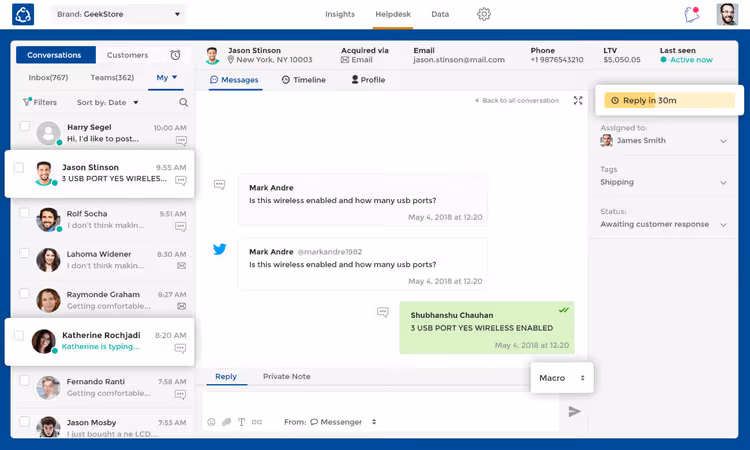Select the Messages tab
The width and height of the screenshot is (750, 450).
point(234,80)
